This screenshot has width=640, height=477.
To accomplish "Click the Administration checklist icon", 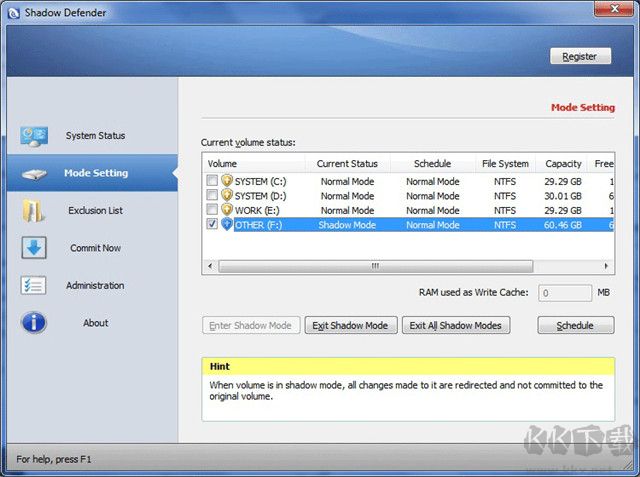I will click(33, 285).
